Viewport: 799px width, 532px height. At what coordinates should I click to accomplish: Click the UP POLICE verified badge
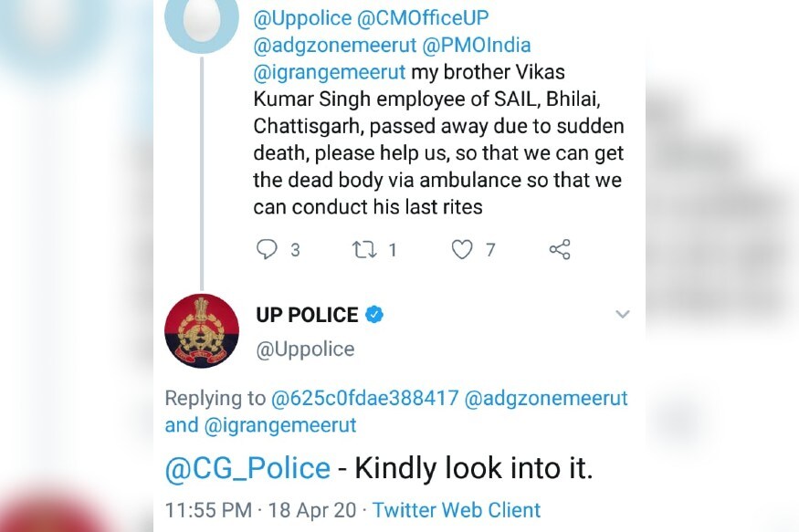coord(374,315)
